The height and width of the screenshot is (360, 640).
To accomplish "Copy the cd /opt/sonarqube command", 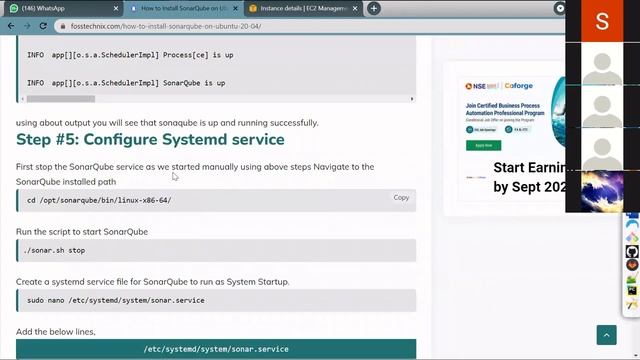I will click(x=401, y=198).
